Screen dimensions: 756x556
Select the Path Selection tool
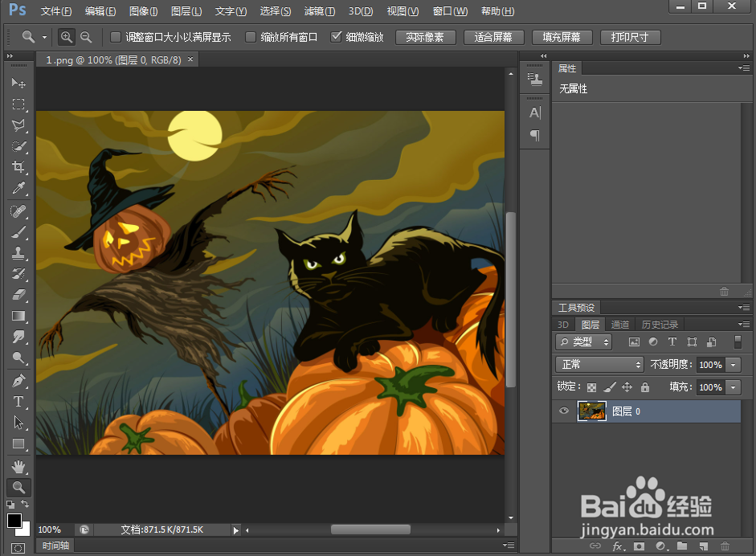(x=18, y=423)
